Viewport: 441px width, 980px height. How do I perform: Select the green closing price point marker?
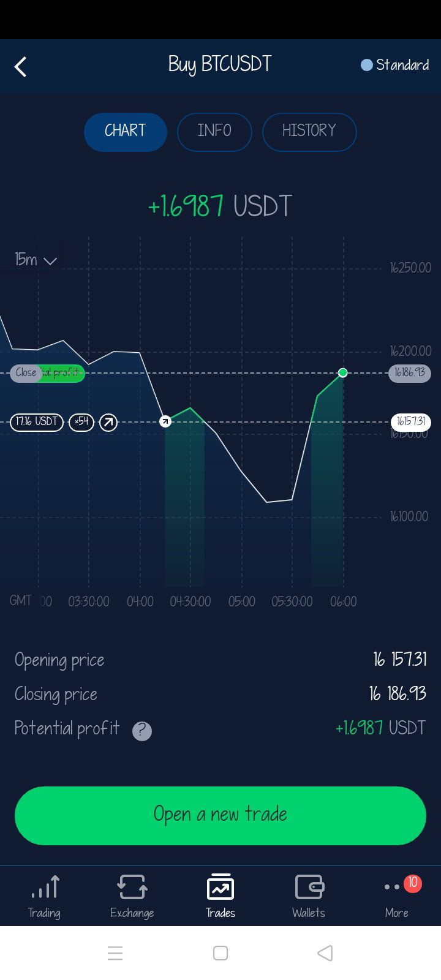pos(343,372)
